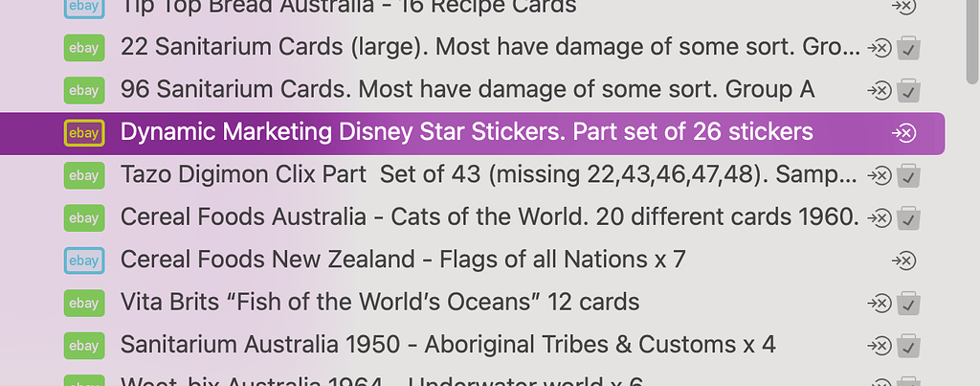Screen dimensions: 980x386
Task: Click the blue ebay icon beside Flags of all Nations
Action: [84, 261]
